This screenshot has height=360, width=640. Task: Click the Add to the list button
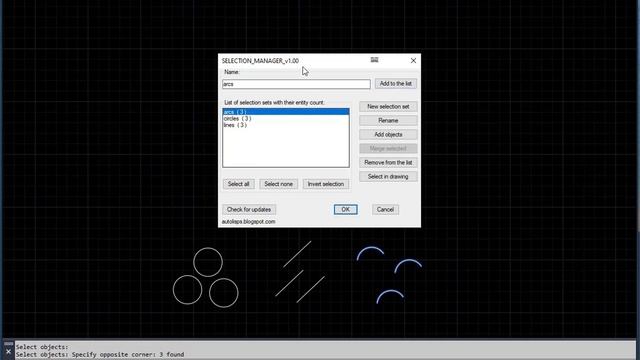pos(396,84)
